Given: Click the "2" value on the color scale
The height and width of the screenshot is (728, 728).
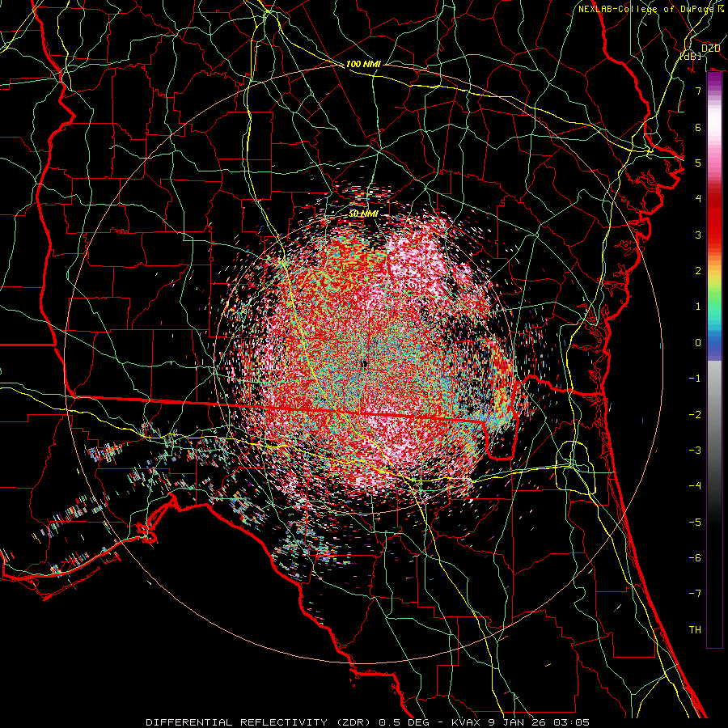Looking at the screenshot, I should point(698,271).
